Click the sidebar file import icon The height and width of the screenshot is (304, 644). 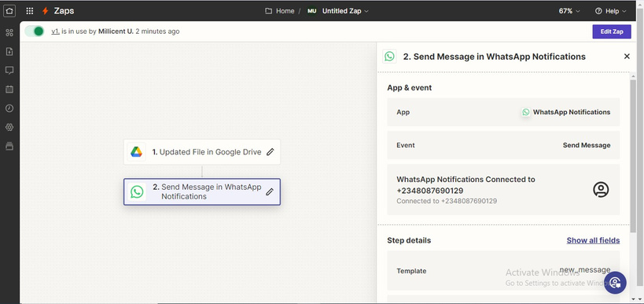pyautogui.click(x=9, y=51)
